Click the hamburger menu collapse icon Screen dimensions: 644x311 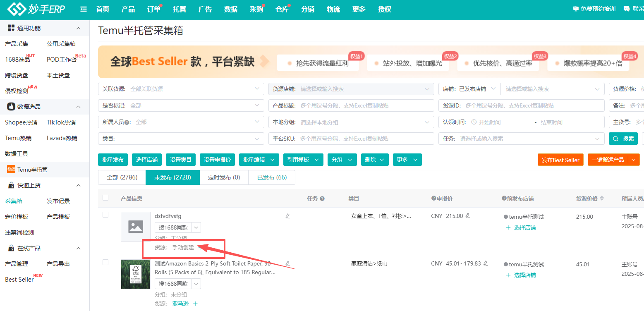pos(84,9)
